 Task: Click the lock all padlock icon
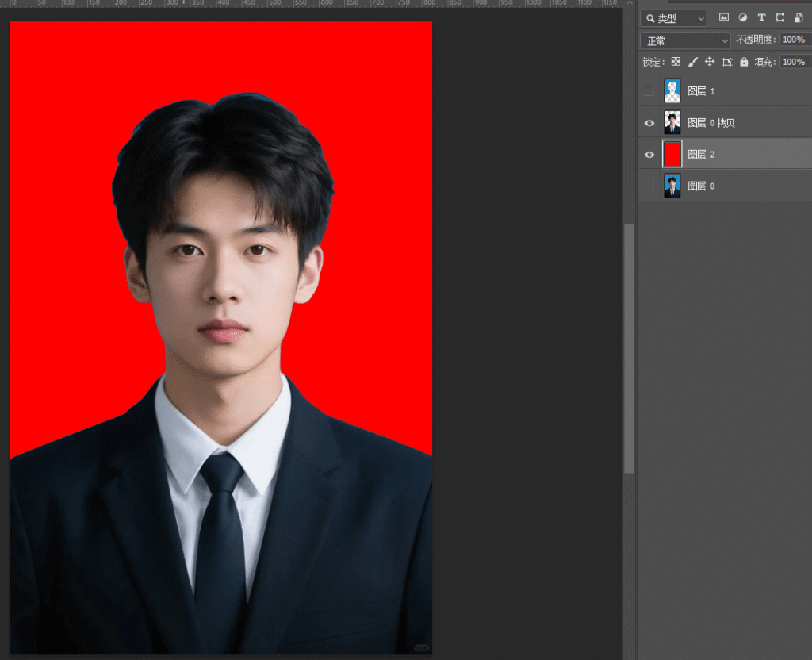click(x=744, y=62)
